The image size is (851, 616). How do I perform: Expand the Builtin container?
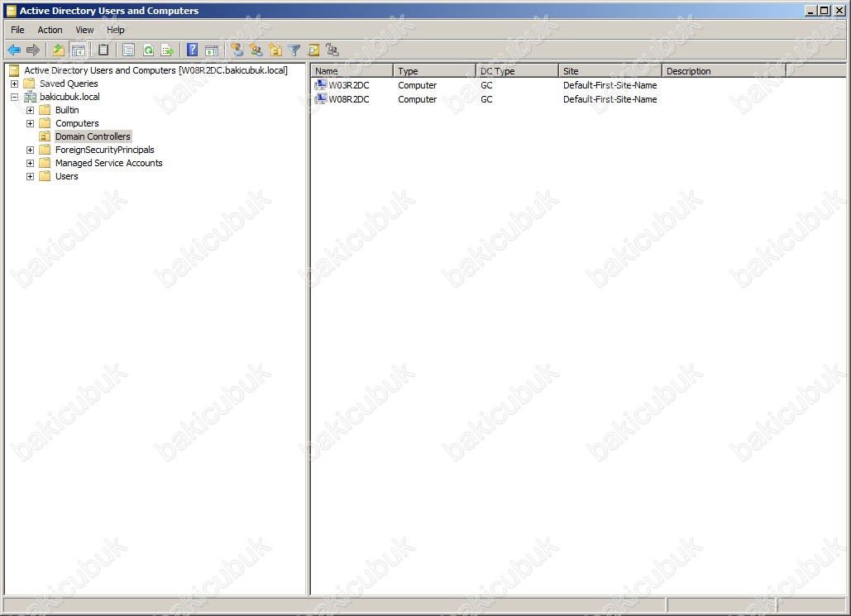tap(31, 110)
